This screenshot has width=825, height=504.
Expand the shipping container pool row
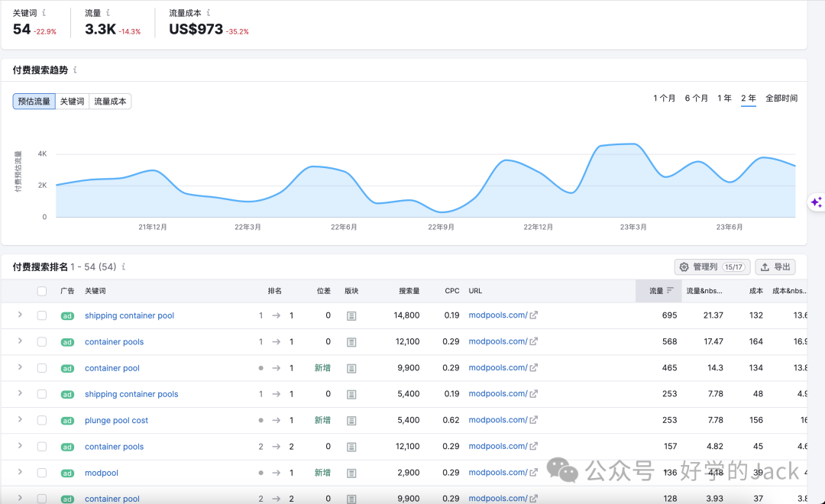[x=20, y=315]
